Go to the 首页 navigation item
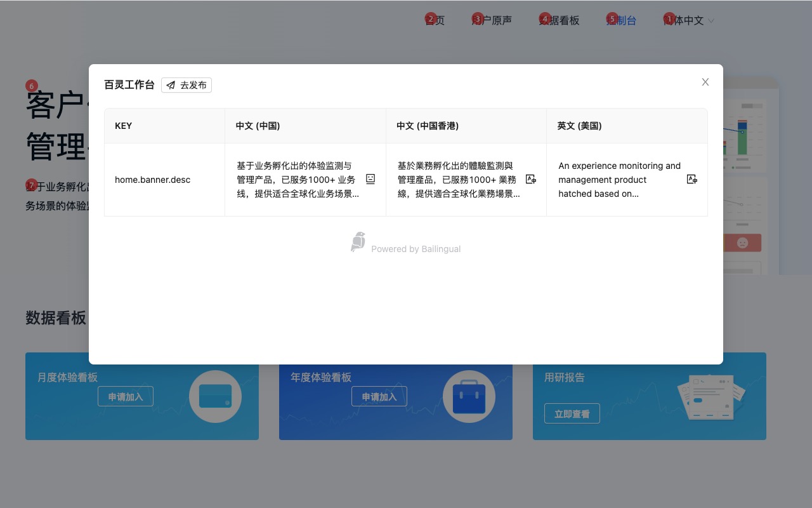The width and height of the screenshot is (812, 508). (435, 20)
